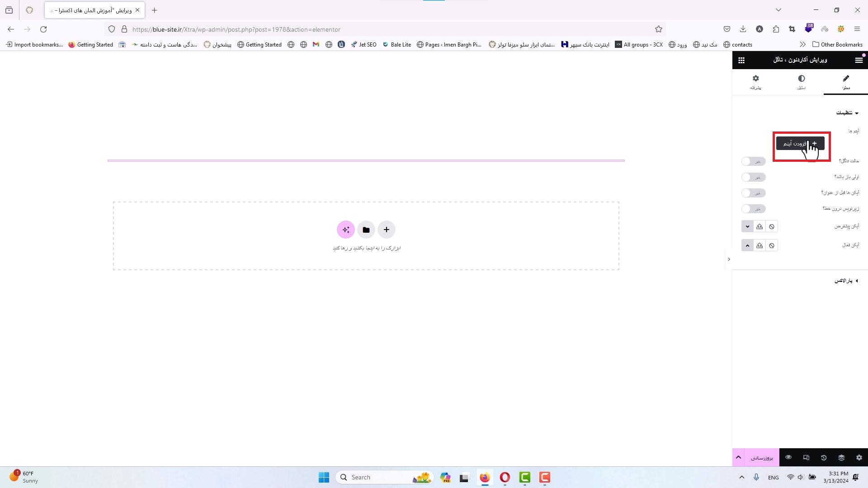Open Jet SEO bookmark
Viewport: 868px width, 488px height.
click(x=364, y=44)
